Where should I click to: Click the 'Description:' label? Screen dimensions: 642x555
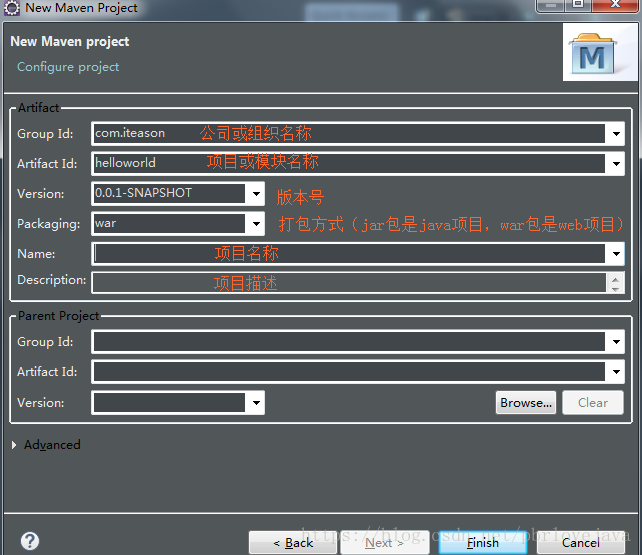click(52, 280)
